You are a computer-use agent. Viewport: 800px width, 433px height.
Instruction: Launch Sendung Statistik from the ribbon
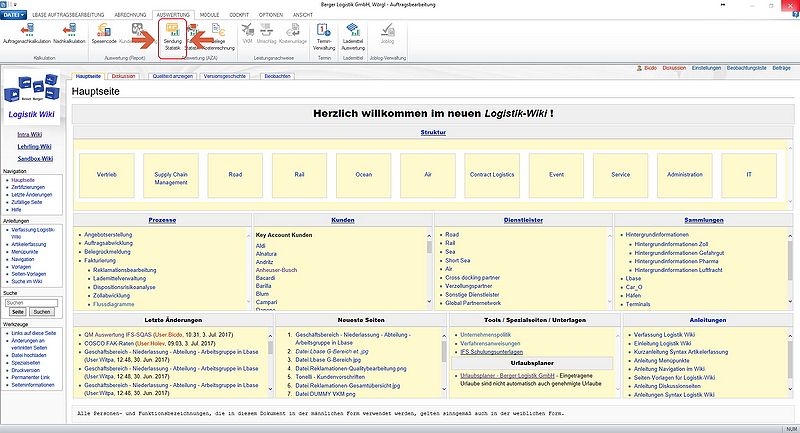pyautogui.click(x=172, y=37)
